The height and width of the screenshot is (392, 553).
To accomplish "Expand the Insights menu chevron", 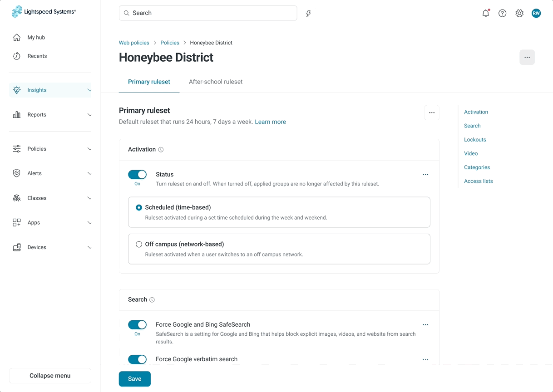I will tap(89, 90).
